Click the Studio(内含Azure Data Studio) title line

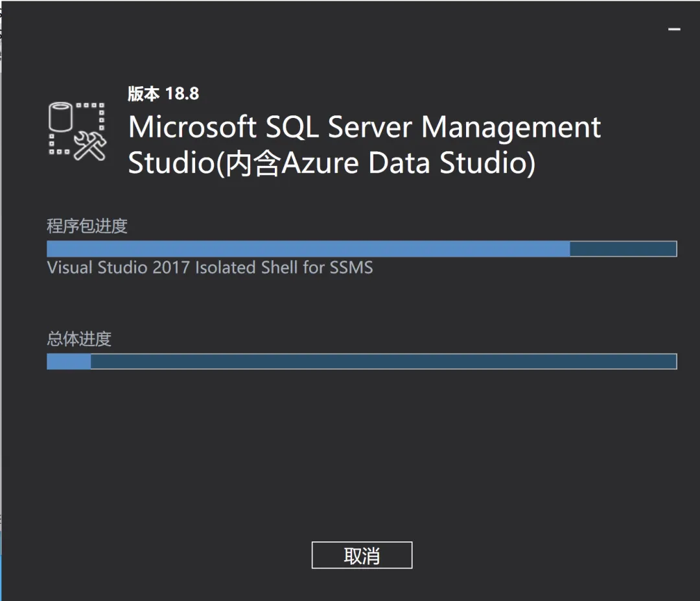pos(331,163)
